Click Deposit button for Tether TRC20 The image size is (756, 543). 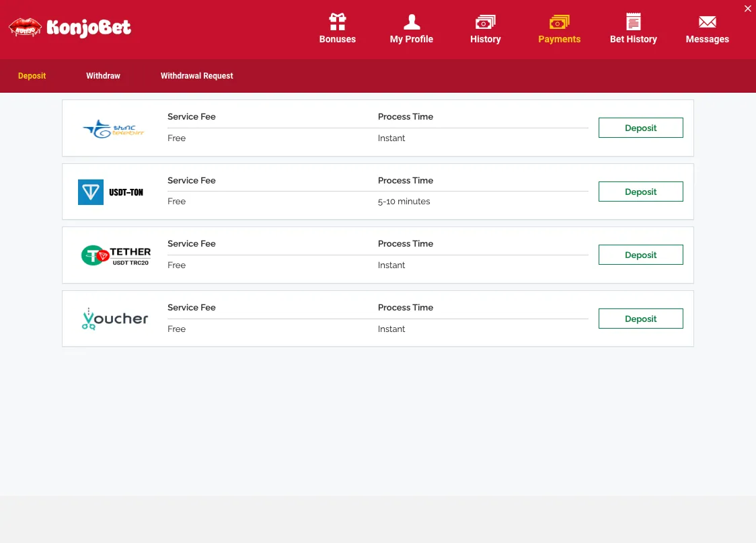641,255
